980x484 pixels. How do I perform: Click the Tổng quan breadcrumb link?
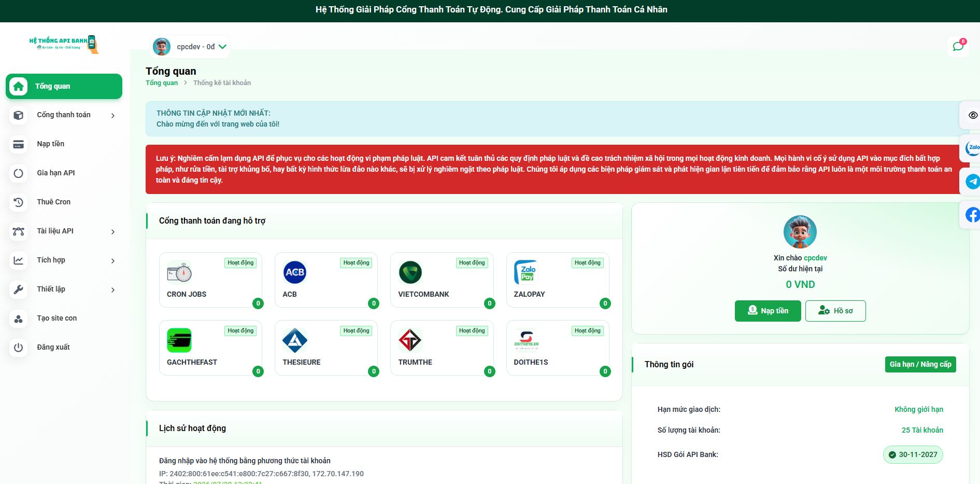click(162, 83)
